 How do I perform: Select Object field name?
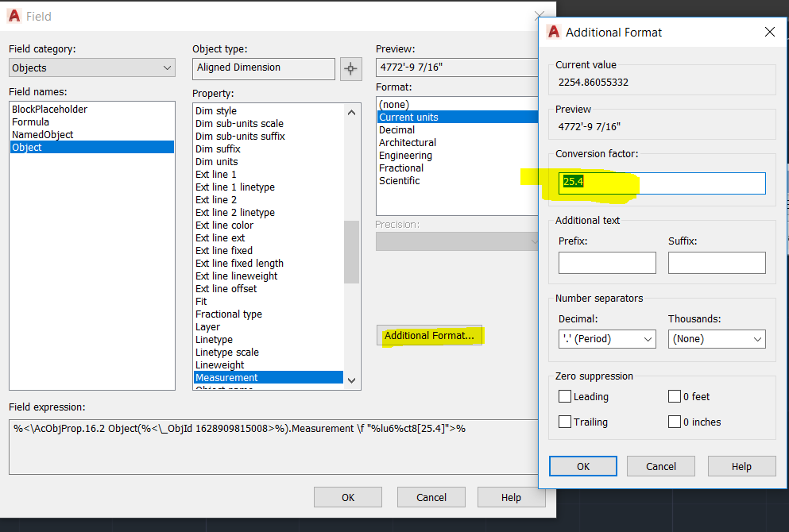click(92, 147)
